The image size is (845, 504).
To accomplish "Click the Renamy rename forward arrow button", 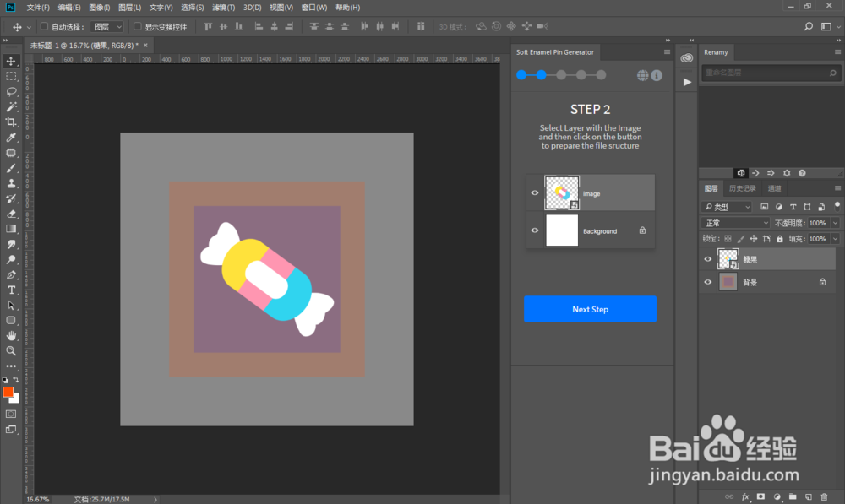I will pos(755,173).
